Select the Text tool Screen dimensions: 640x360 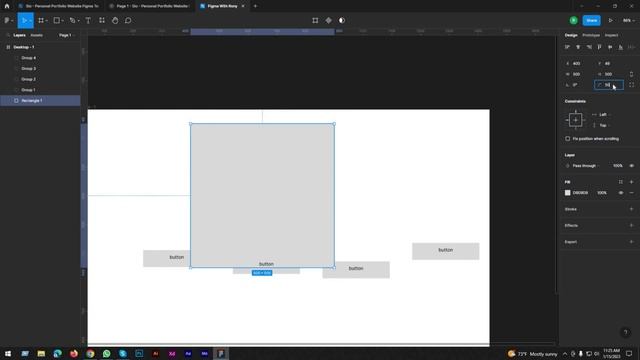[x=88, y=20]
